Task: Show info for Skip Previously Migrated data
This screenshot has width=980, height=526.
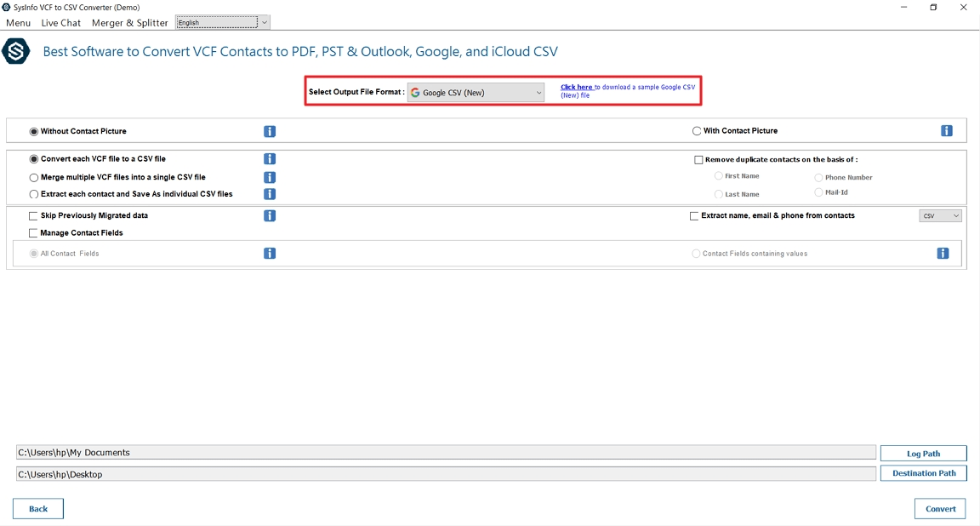Action: (270, 216)
